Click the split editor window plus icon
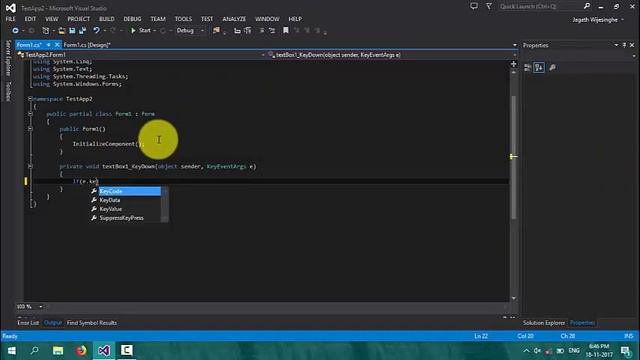 pos(513,64)
